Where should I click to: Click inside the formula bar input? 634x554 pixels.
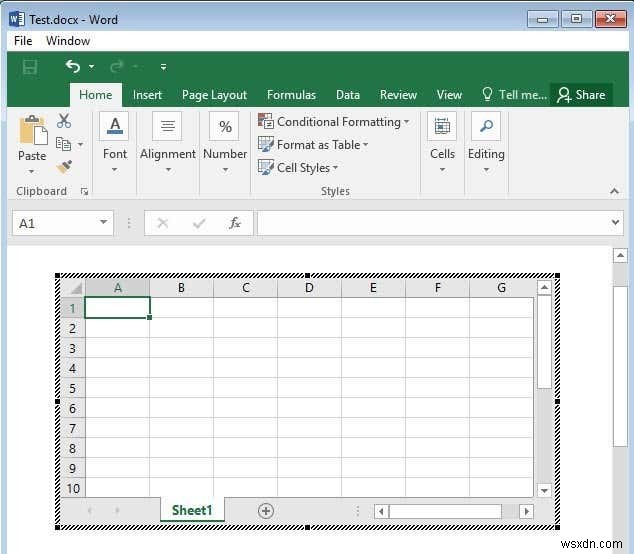[x=433, y=222]
